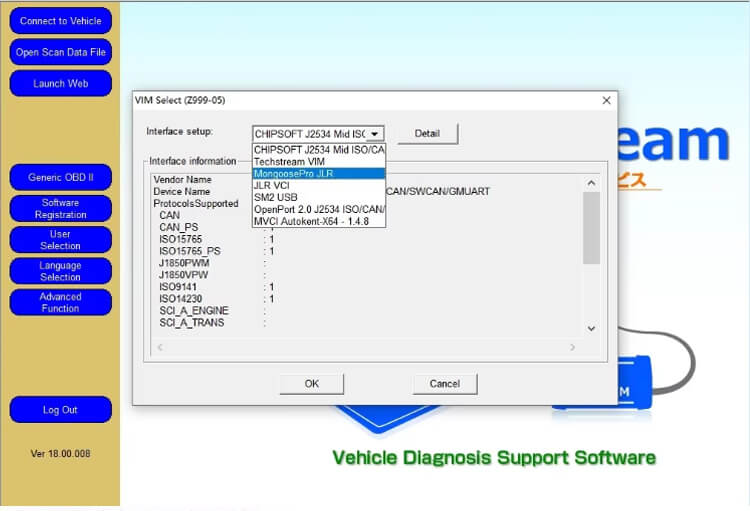The image size is (750, 511).
Task: Click the Connect to Vehicle button
Action: (x=60, y=21)
